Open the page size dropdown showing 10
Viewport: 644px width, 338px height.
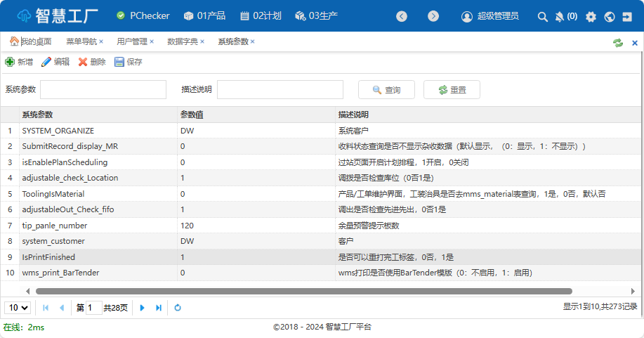[18, 307]
